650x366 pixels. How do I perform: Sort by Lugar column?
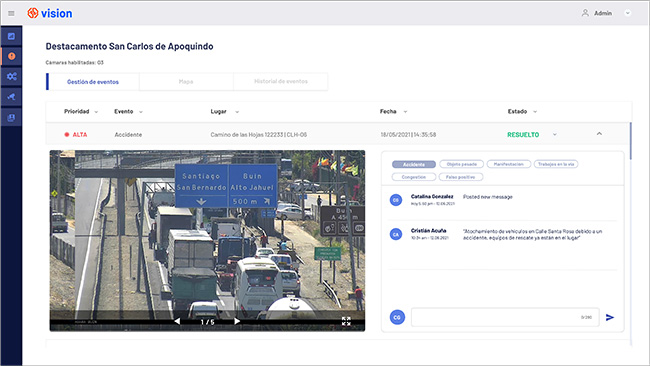click(225, 111)
